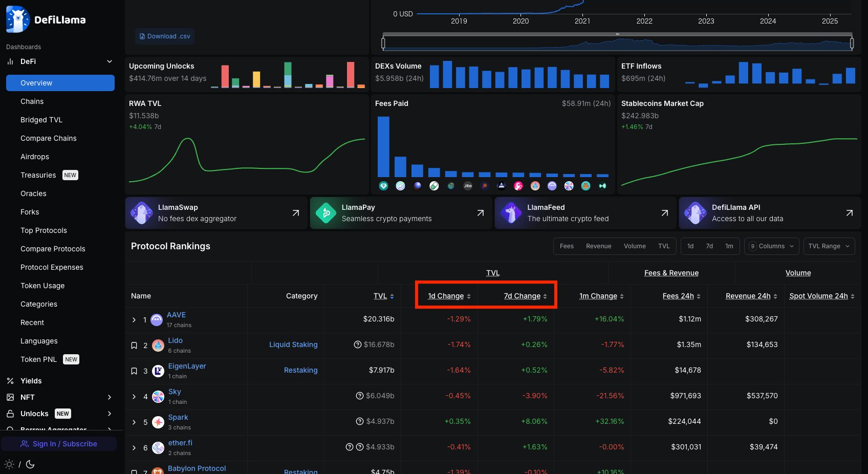
Task: Sort by 1d Change column
Action: point(449,296)
